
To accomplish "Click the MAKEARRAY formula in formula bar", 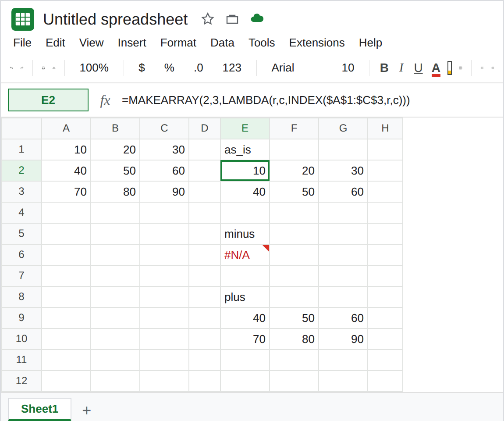I will [x=266, y=100].
